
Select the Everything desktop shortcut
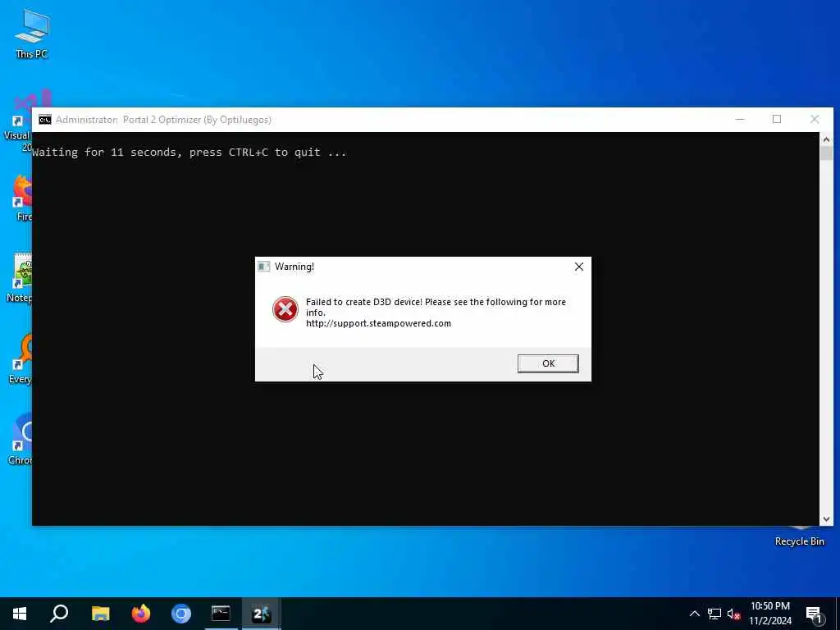[21, 359]
